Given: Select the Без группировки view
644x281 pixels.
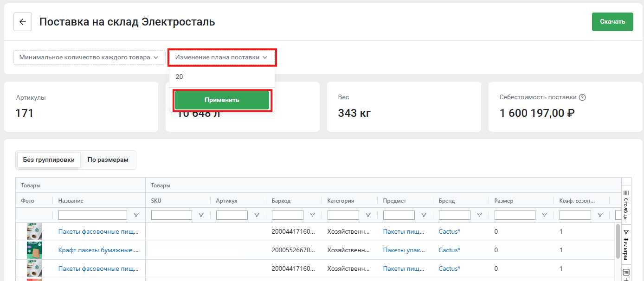Looking at the screenshot, I should pos(49,160).
